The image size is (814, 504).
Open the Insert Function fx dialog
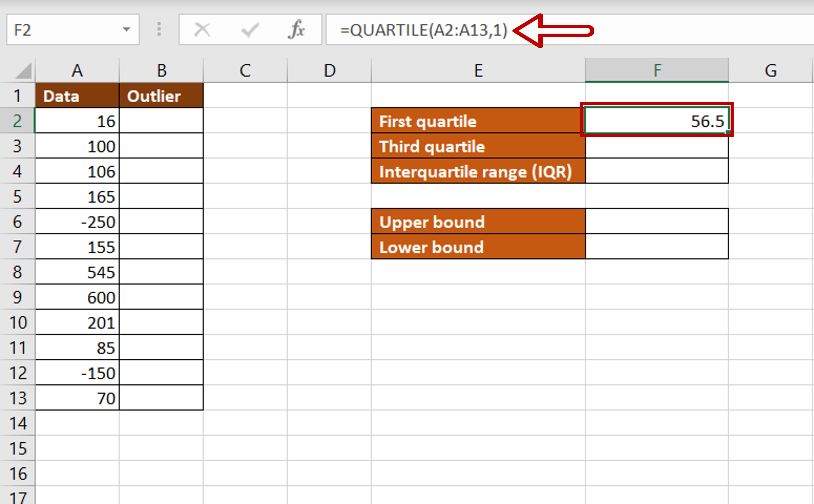[296, 30]
